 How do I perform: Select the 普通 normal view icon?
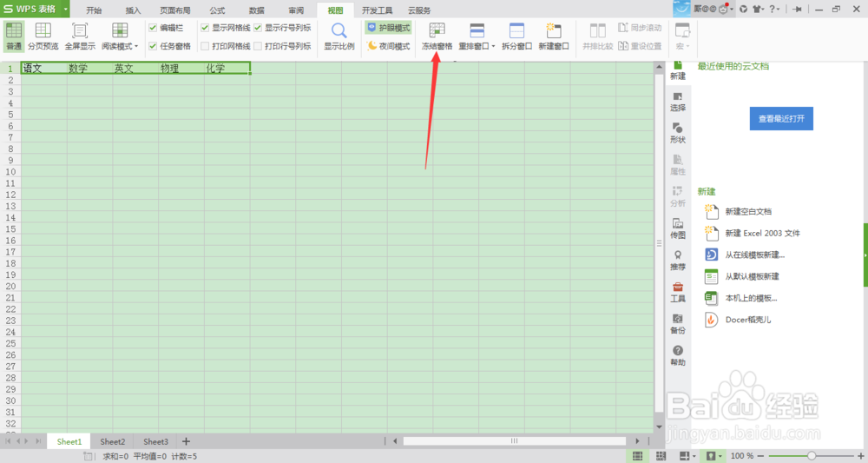click(14, 30)
